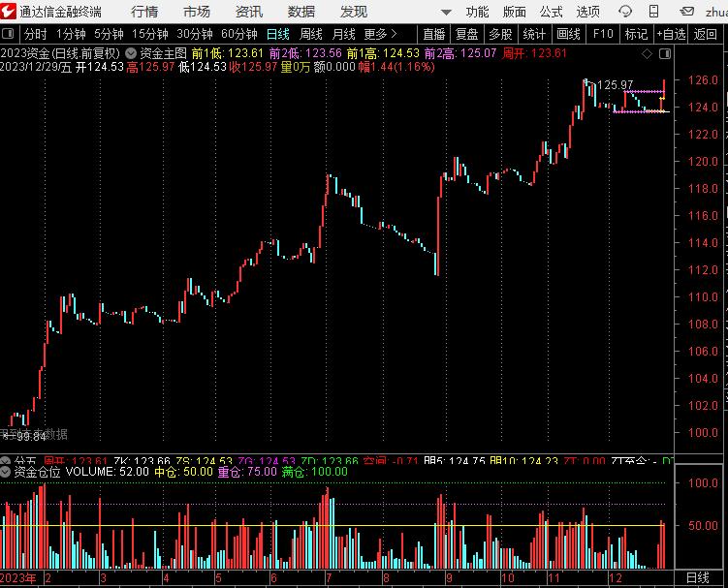Click the yellow 50.00 threshold line
Image resolution: width=728 pixels, height=588 pixels.
click(334, 526)
